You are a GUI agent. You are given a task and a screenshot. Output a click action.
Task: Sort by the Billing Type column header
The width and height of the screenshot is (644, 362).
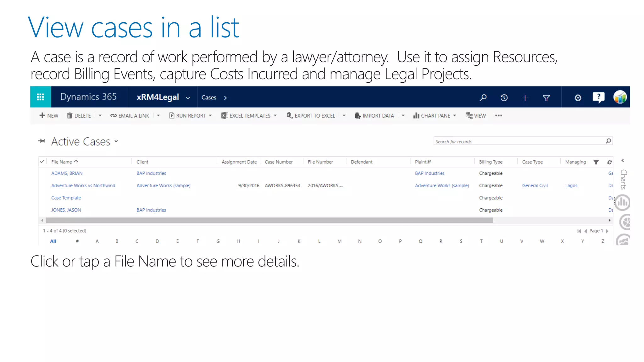click(491, 162)
